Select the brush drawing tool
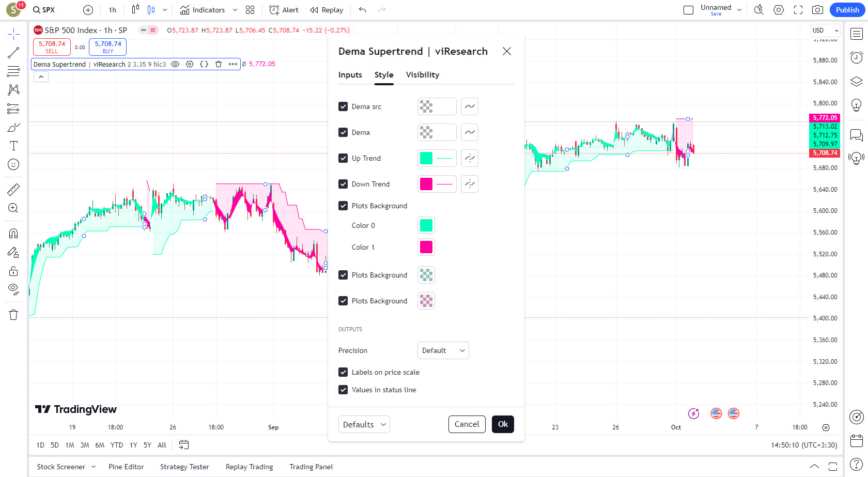This screenshot has height=477, width=868. 13,127
